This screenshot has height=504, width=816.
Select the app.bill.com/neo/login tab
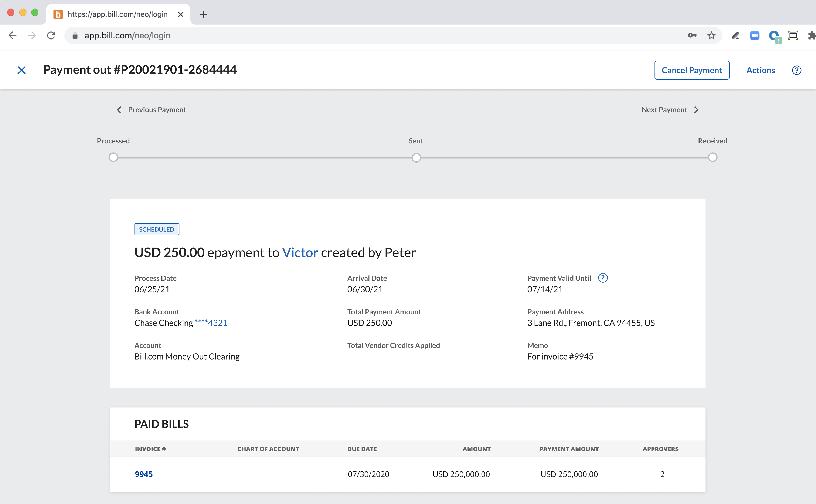118,14
